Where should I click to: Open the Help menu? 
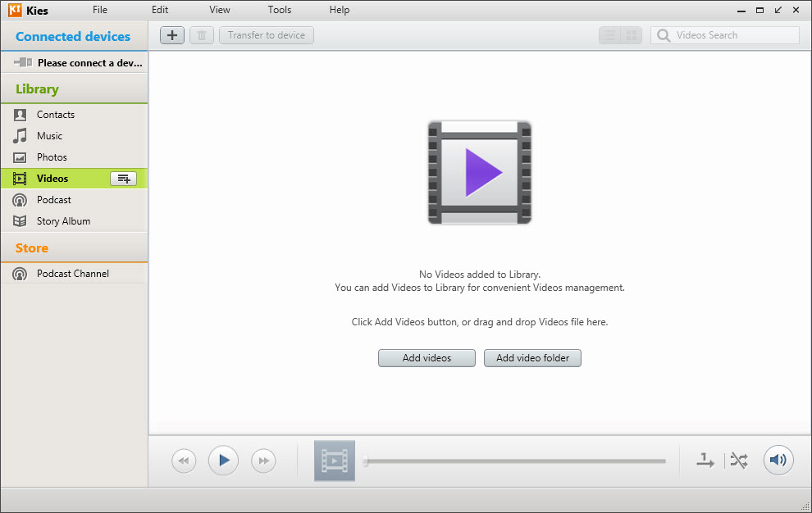[x=340, y=10]
